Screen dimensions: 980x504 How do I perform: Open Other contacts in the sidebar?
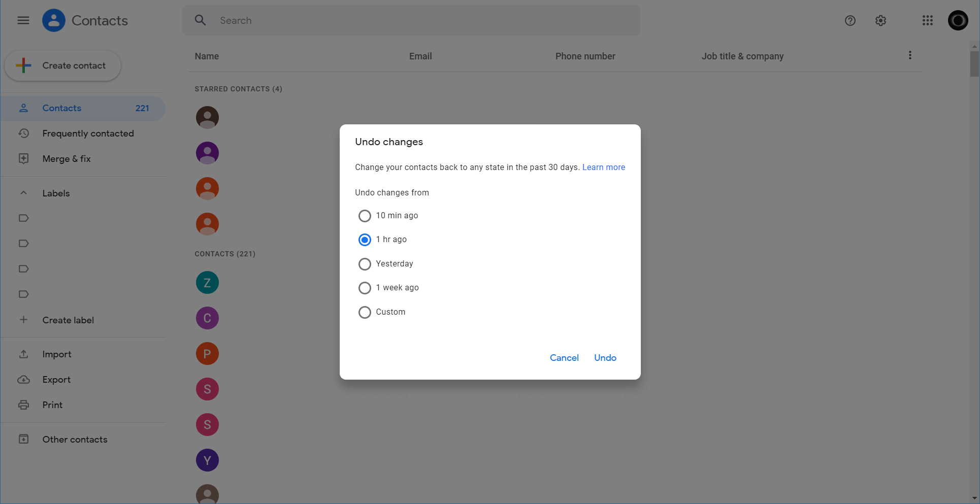75,440
